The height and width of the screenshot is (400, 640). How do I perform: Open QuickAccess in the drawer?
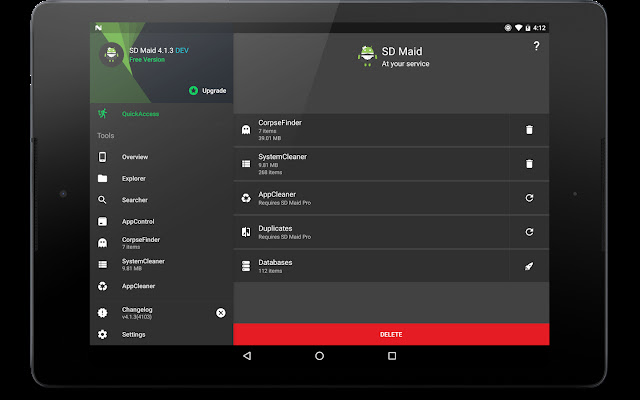click(161, 114)
